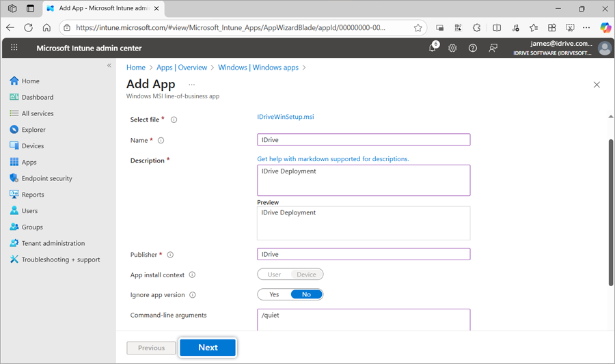Open markdown help link for descriptions
The width and height of the screenshot is (615, 364).
(x=333, y=159)
